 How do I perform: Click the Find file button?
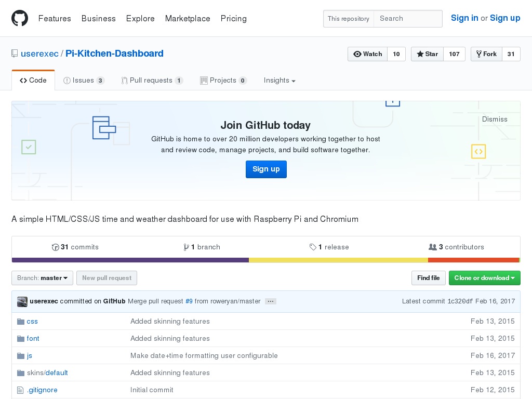(x=429, y=278)
